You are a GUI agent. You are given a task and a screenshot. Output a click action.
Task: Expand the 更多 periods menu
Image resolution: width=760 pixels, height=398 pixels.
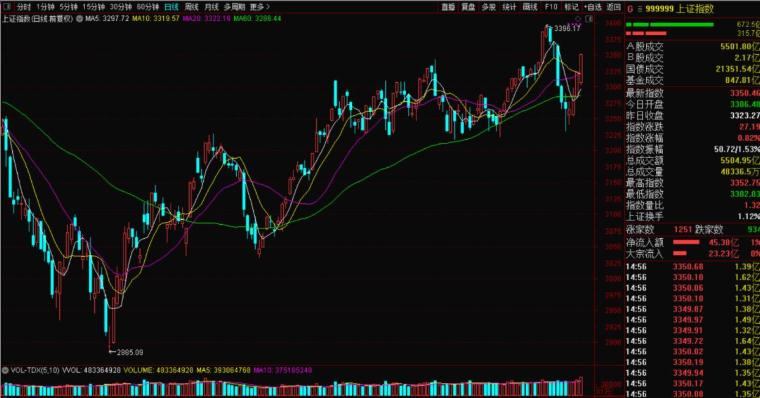point(260,7)
